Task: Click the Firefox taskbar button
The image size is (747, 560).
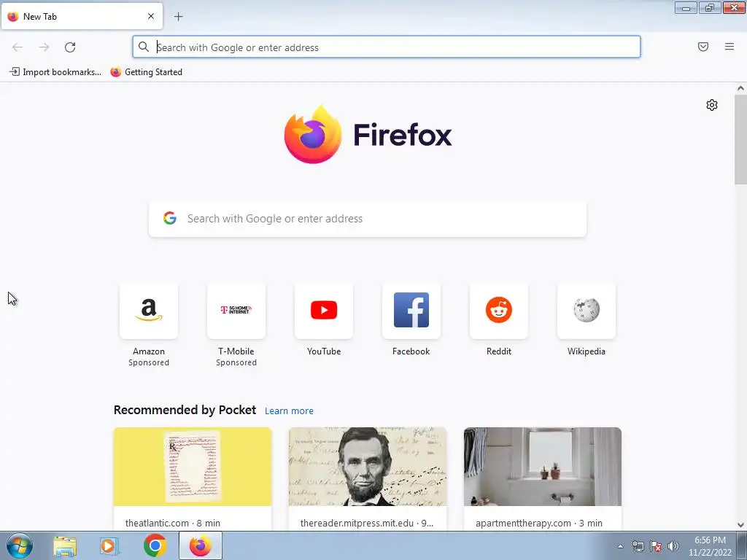Action: pyautogui.click(x=201, y=545)
